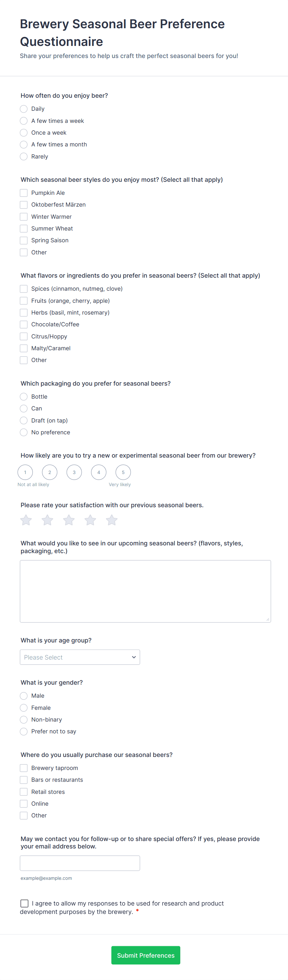Select Non-binary gender option
Viewport: 288px width, 980px height.
click(x=24, y=720)
